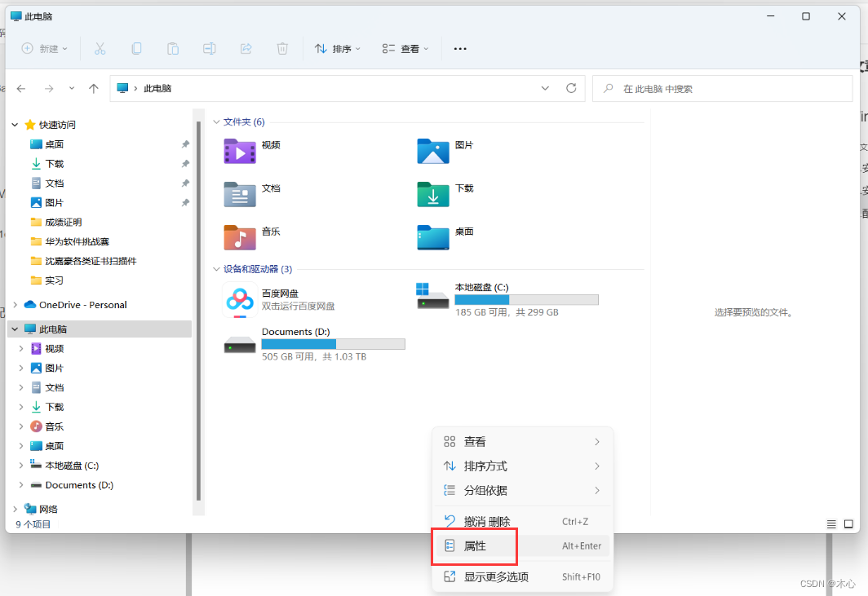The height and width of the screenshot is (596, 868).
Task: Click the navigation pane vertical scrollbar
Action: pos(198,310)
